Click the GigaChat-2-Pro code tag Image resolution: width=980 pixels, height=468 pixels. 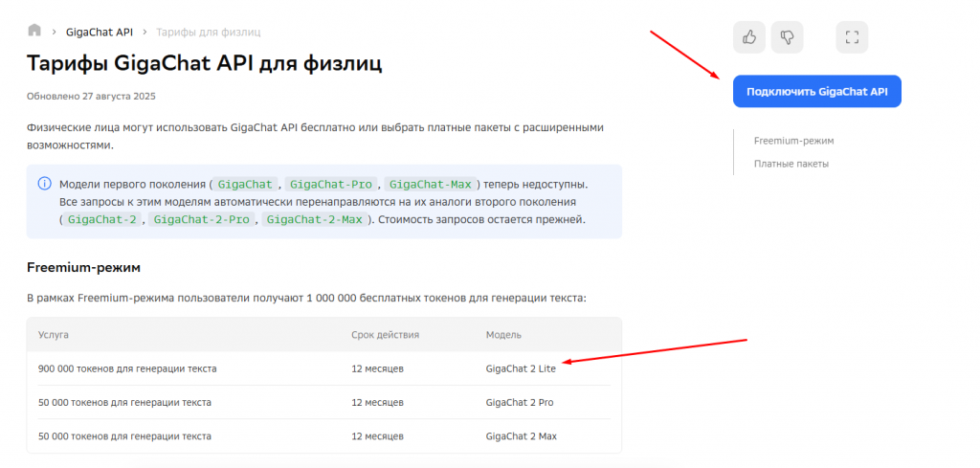coord(201,219)
